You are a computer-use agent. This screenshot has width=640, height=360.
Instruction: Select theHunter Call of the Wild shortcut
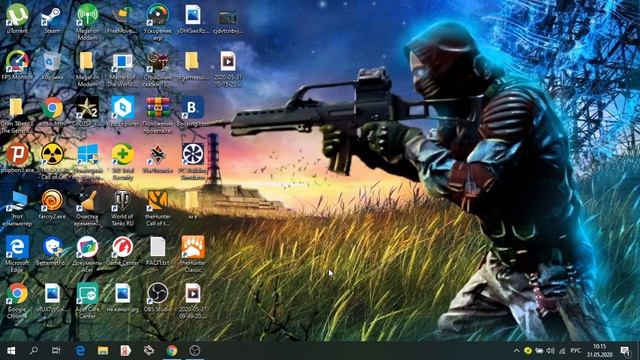[158, 201]
